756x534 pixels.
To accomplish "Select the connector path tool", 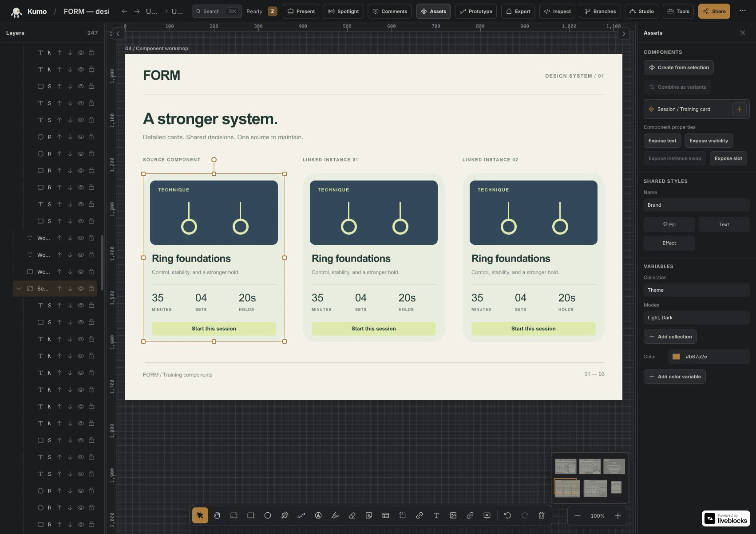I will point(301,515).
